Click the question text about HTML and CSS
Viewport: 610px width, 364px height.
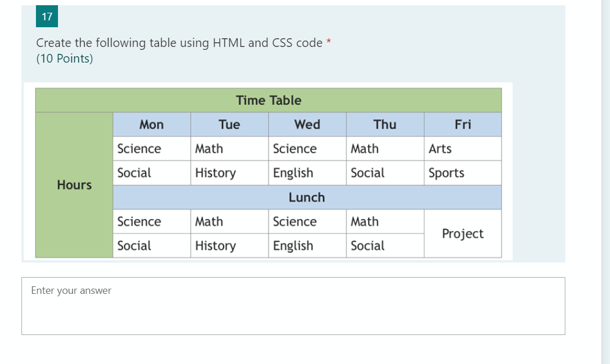point(179,43)
